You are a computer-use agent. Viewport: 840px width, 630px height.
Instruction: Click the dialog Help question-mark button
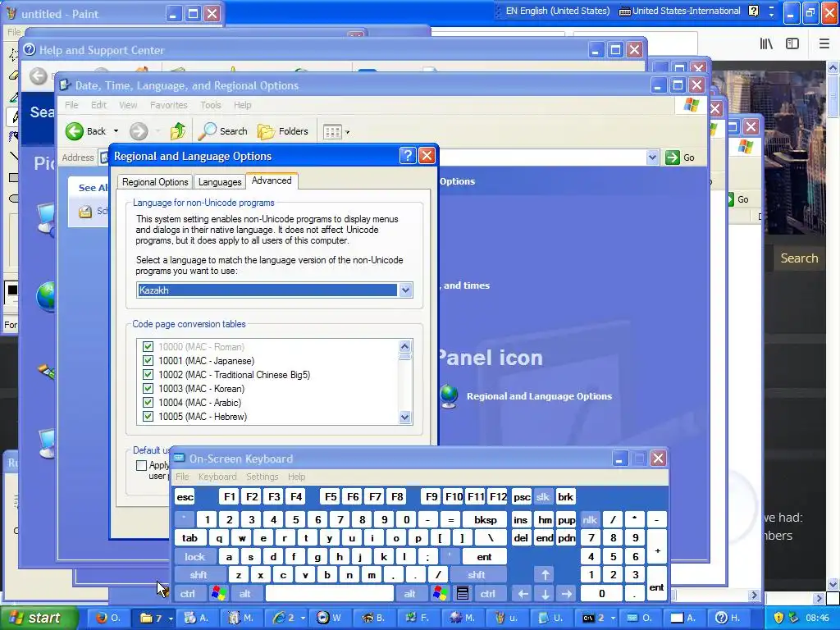pyautogui.click(x=408, y=156)
